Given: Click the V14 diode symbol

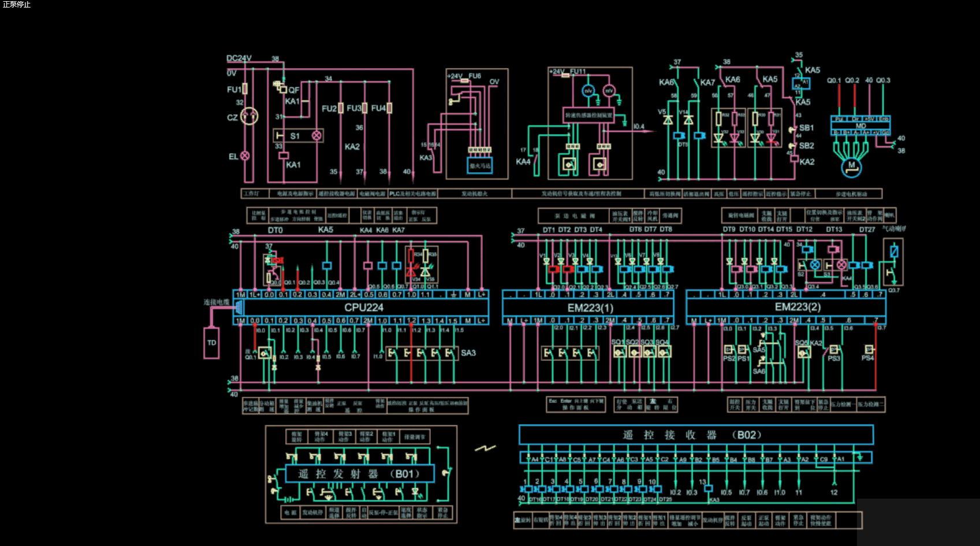Looking at the screenshot, I should (688, 120).
